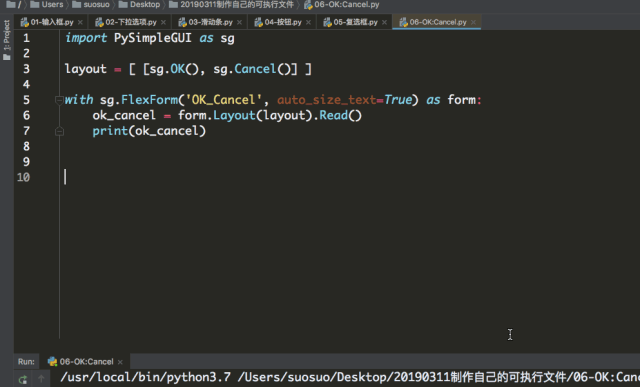Click the auto_size_text parameter
Viewport: 640px width, 387px height.
click(x=327, y=100)
